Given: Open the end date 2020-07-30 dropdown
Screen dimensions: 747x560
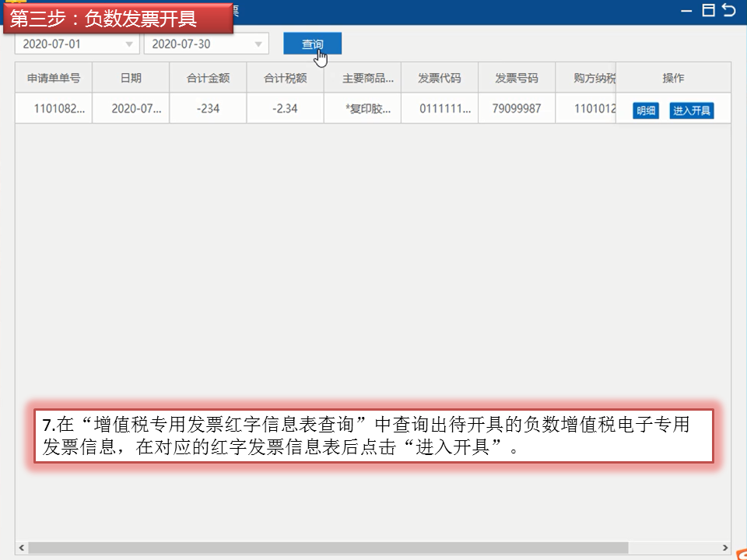Looking at the screenshot, I should (x=206, y=44).
